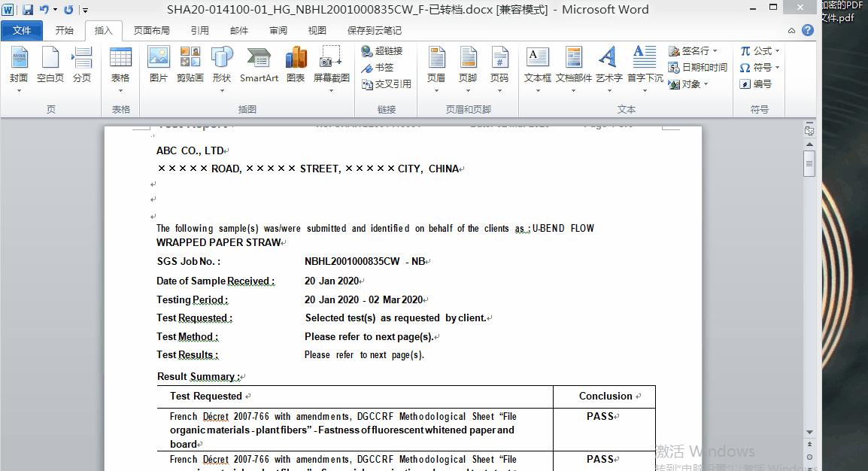Open the Quick Access Toolbar customize arrow
The width and height of the screenshot is (868, 471).
coord(85,10)
